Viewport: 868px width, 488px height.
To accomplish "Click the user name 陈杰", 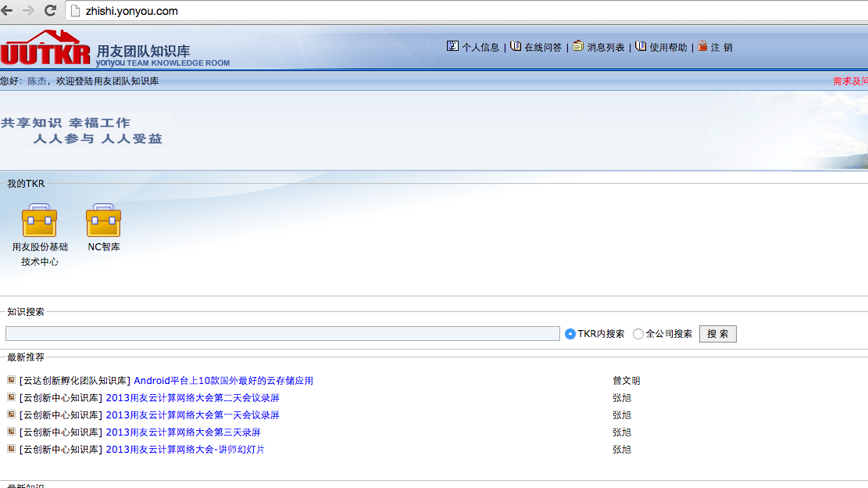I will [37, 81].
